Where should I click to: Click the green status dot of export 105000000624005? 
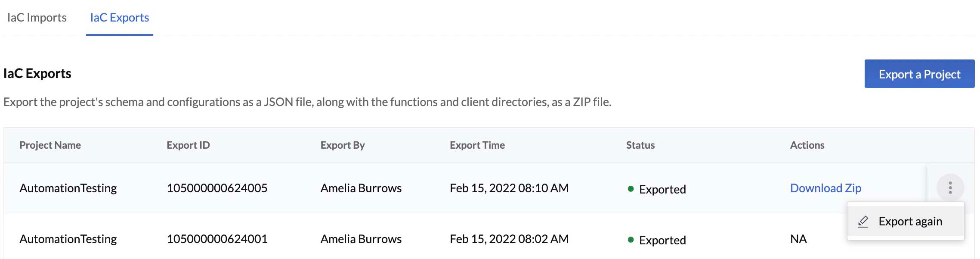pyautogui.click(x=631, y=189)
